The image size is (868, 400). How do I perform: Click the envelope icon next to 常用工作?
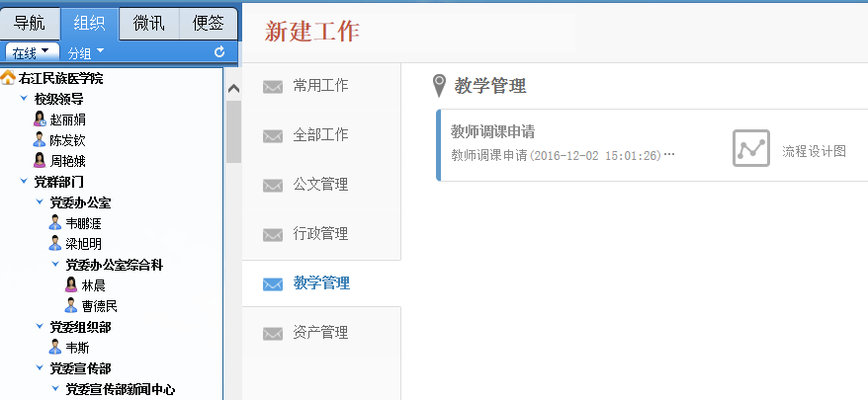click(272, 86)
